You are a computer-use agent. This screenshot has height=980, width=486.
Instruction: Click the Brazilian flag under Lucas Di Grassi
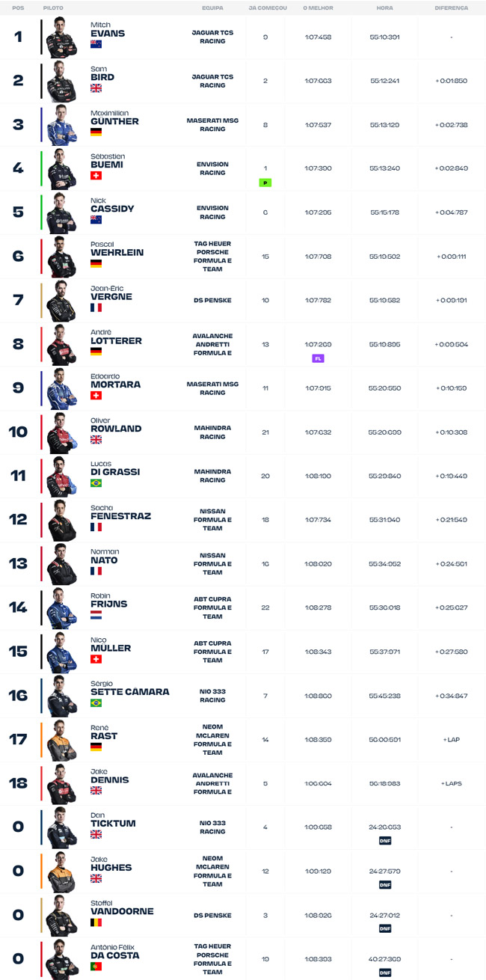click(96, 483)
